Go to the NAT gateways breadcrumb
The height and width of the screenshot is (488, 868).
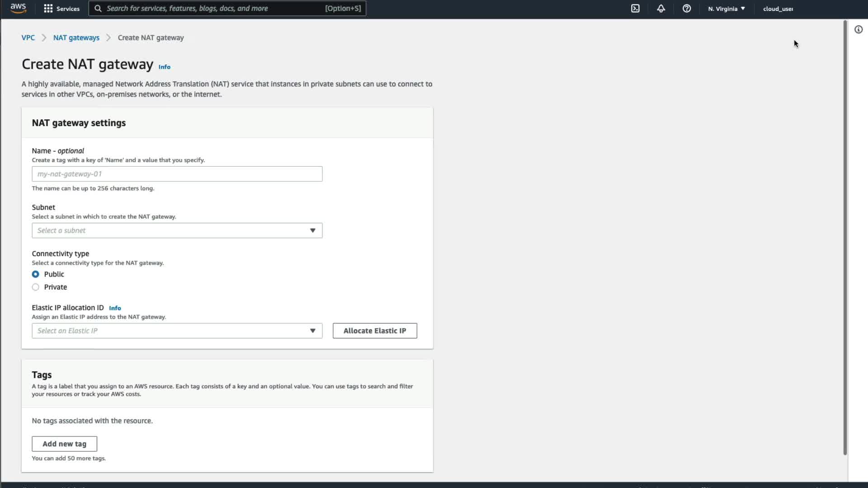click(76, 38)
